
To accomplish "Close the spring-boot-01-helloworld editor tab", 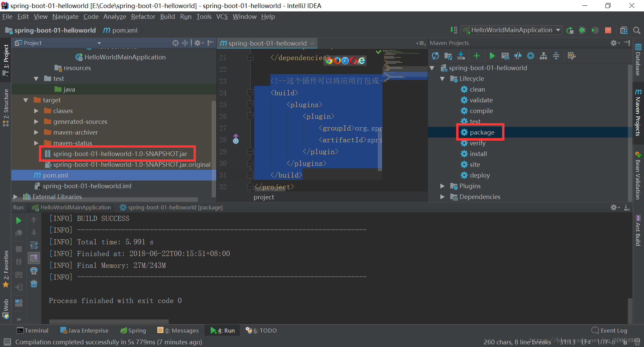I will click(x=312, y=43).
